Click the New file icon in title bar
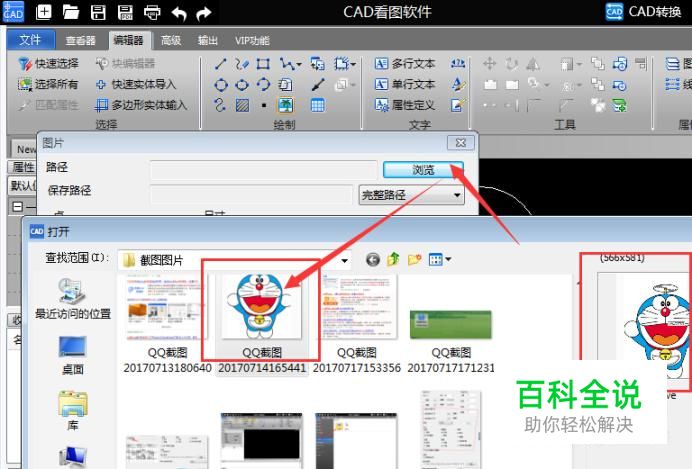This screenshot has height=469, width=692. point(44,12)
